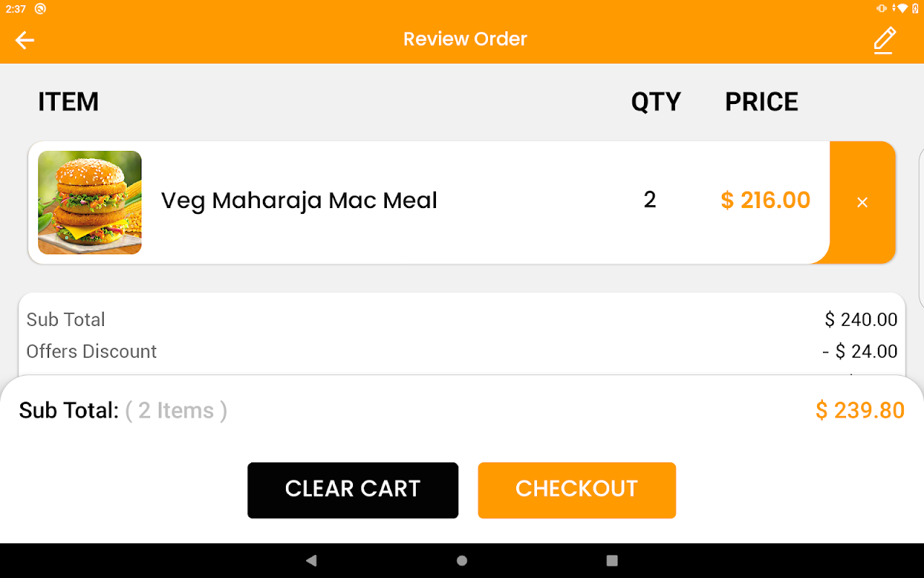924x578 pixels.
Task: Tap the ( 2 Items ) count label
Action: click(176, 410)
